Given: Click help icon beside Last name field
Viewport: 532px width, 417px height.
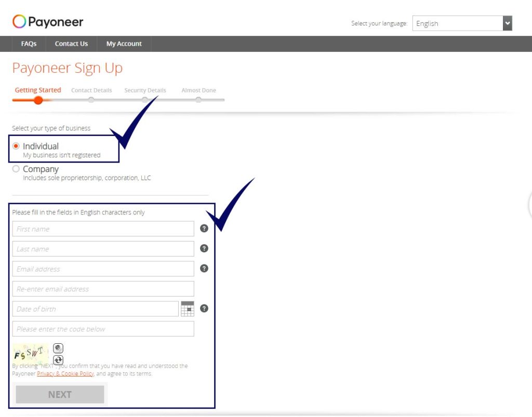Looking at the screenshot, I should tap(204, 248).
